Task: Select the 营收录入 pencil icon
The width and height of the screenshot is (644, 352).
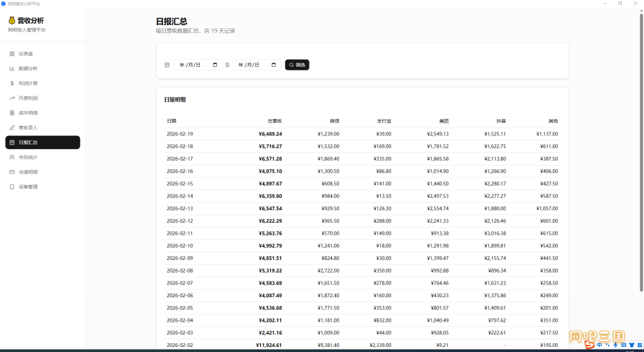Action: click(12, 128)
